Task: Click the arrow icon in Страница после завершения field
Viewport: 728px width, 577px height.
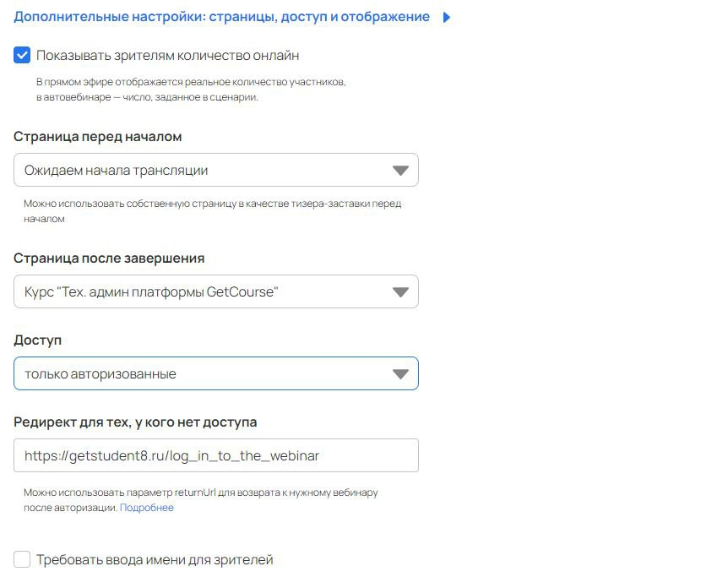Action: tap(400, 292)
